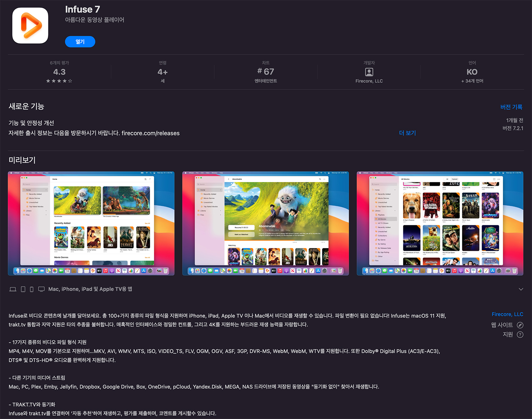Click the 6개의 평가 label
The height and width of the screenshot is (419, 532).
[59, 63]
